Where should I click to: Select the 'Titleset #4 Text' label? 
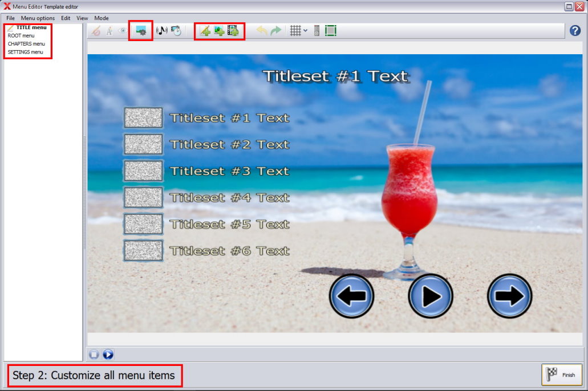tap(230, 198)
